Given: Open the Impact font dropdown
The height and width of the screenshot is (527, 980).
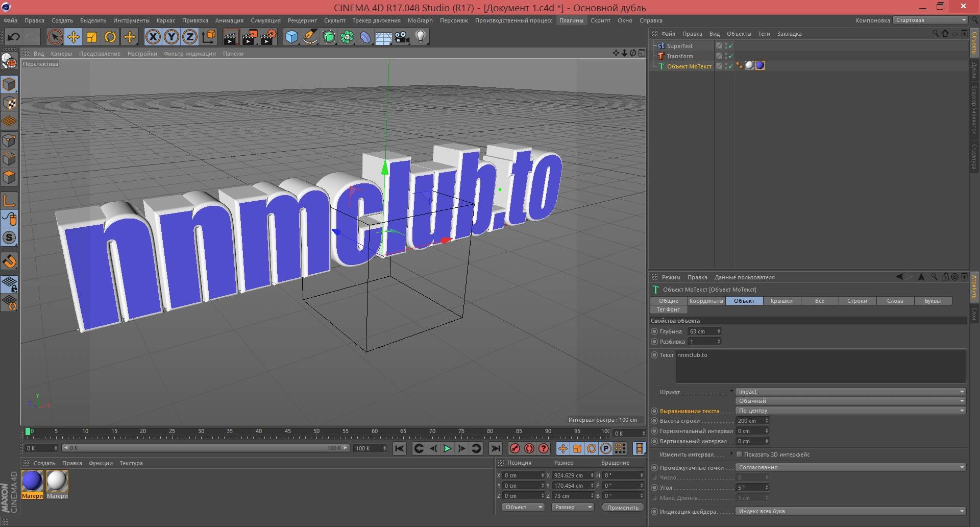Looking at the screenshot, I should 851,392.
